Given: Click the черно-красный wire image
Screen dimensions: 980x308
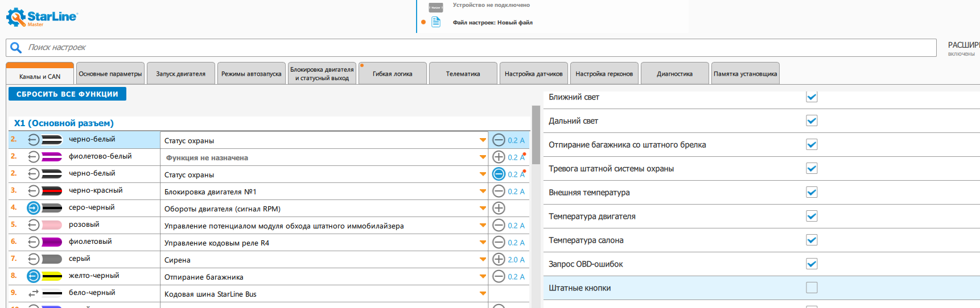Looking at the screenshot, I should coord(52,191).
